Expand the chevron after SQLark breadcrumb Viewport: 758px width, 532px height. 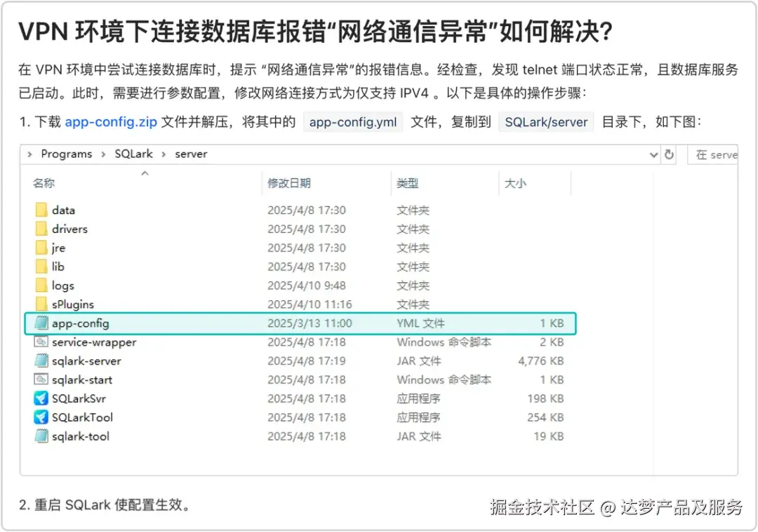(x=164, y=154)
